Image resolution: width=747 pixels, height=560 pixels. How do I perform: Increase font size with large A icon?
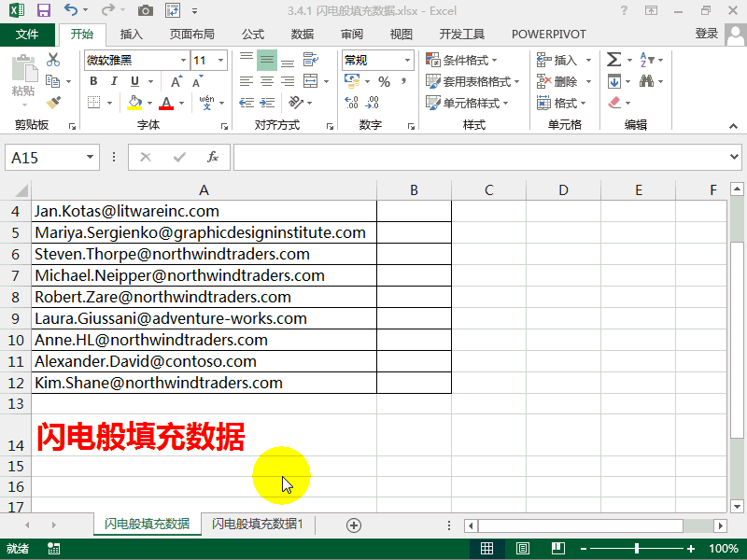click(176, 81)
